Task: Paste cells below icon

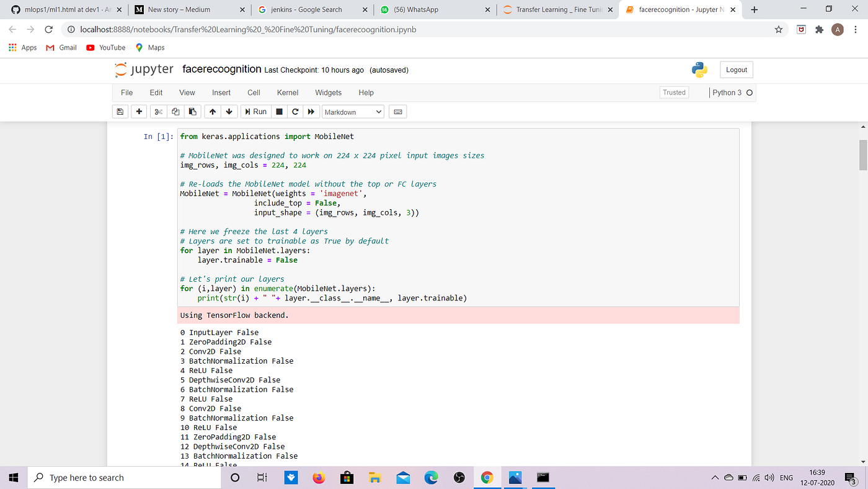Action: (192, 112)
